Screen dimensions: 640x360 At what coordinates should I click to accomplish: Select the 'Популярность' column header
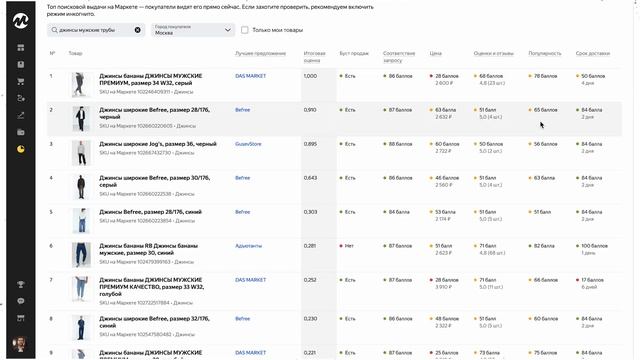[x=545, y=53]
